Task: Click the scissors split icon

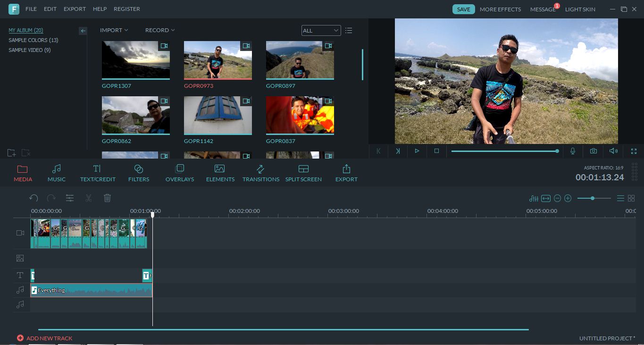Action: tap(88, 198)
